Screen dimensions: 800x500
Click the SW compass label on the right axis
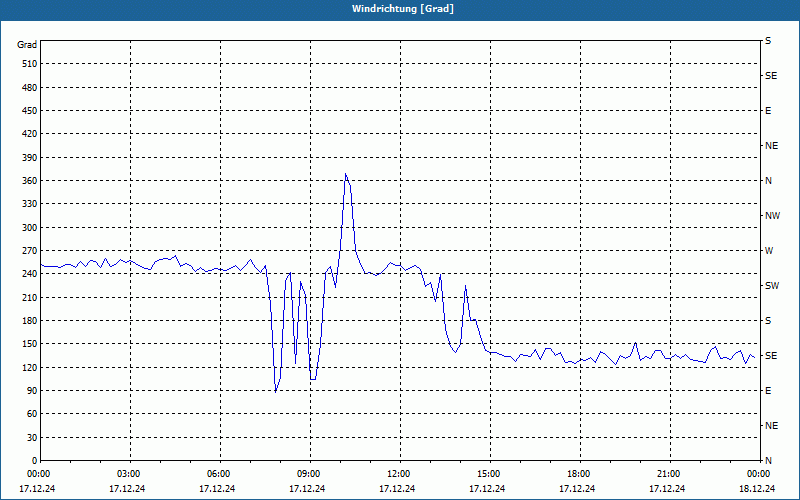tap(772, 286)
